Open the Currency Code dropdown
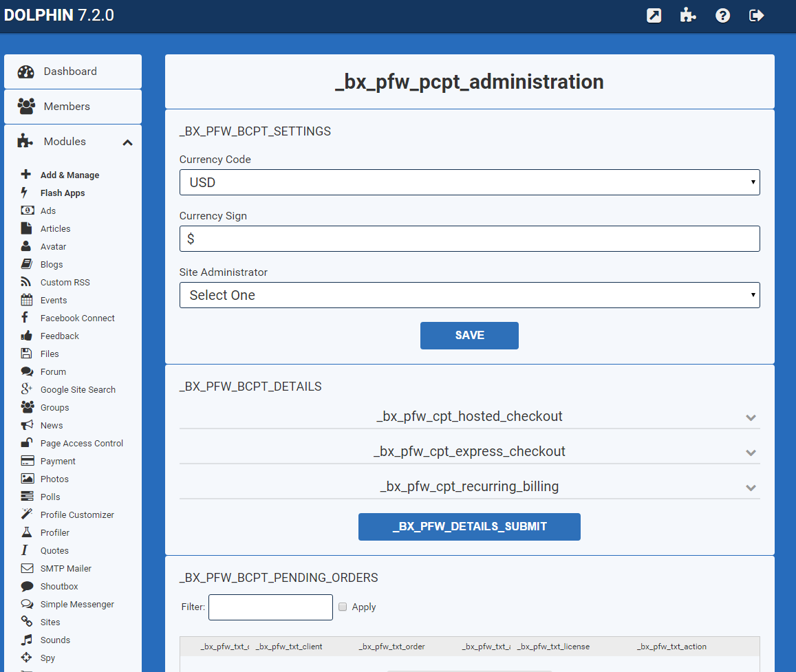The image size is (796, 672). pos(469,182)
